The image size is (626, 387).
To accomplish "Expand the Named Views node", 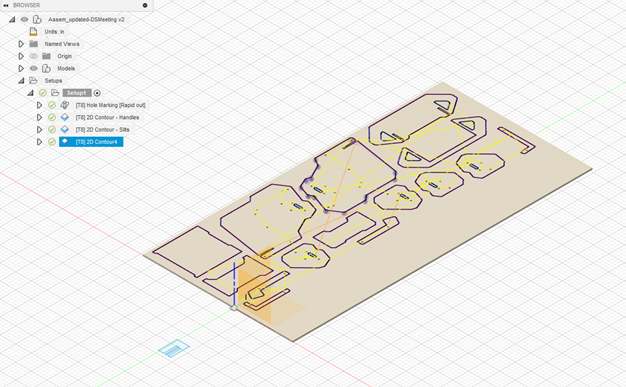I will click(21, 44).
